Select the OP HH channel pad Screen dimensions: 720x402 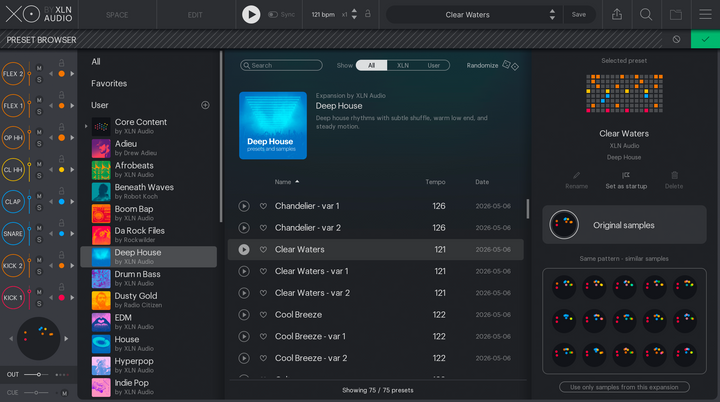coord(13,138)
